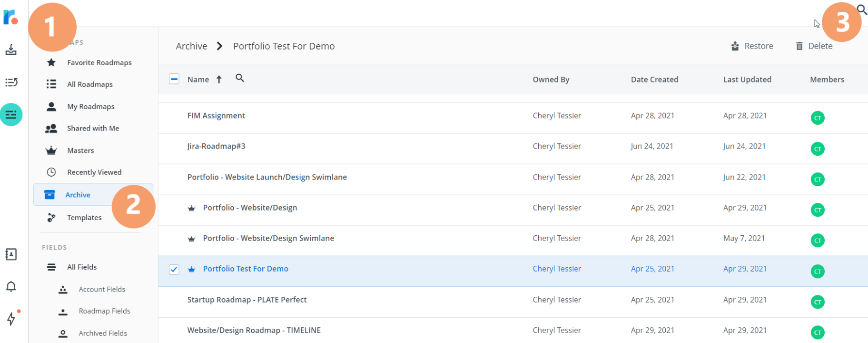Image resolution: width=868 pixels, height=343 pixels.
Task: Sort by Name using the arrow
Action: 219,80
